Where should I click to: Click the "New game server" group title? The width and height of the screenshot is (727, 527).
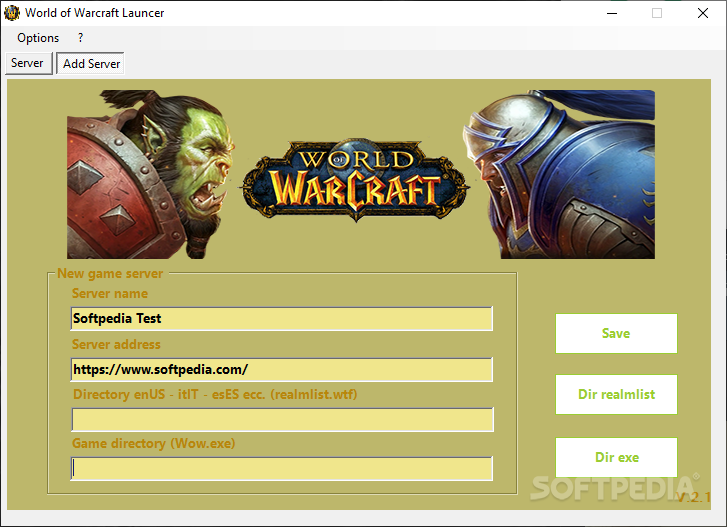110,273
